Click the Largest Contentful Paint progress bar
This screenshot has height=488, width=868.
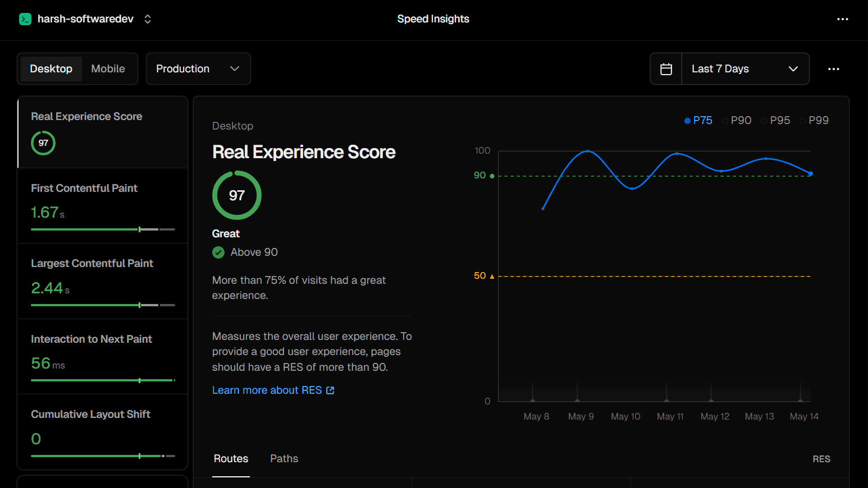[103, 305]
